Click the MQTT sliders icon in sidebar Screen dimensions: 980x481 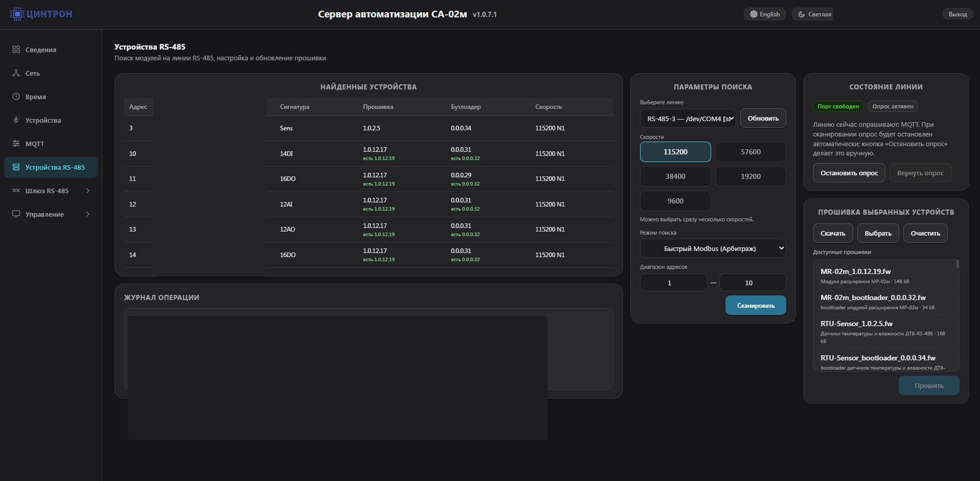16,144
